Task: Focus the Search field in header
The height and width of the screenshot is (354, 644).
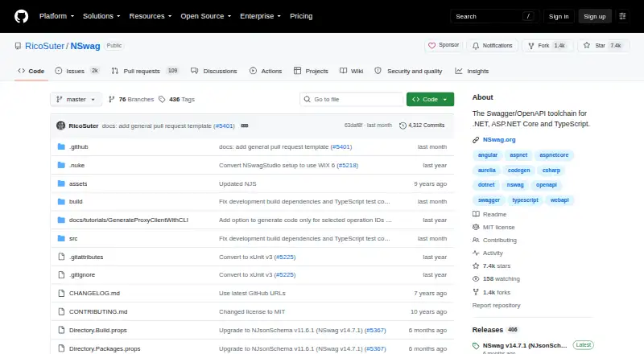Action: point(494,16)
